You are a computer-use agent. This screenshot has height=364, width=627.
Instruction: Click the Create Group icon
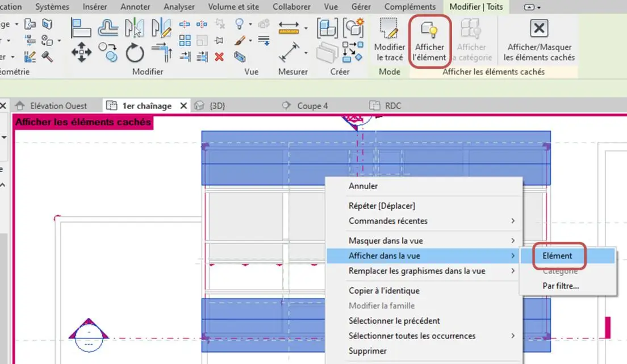click(353, 28)
